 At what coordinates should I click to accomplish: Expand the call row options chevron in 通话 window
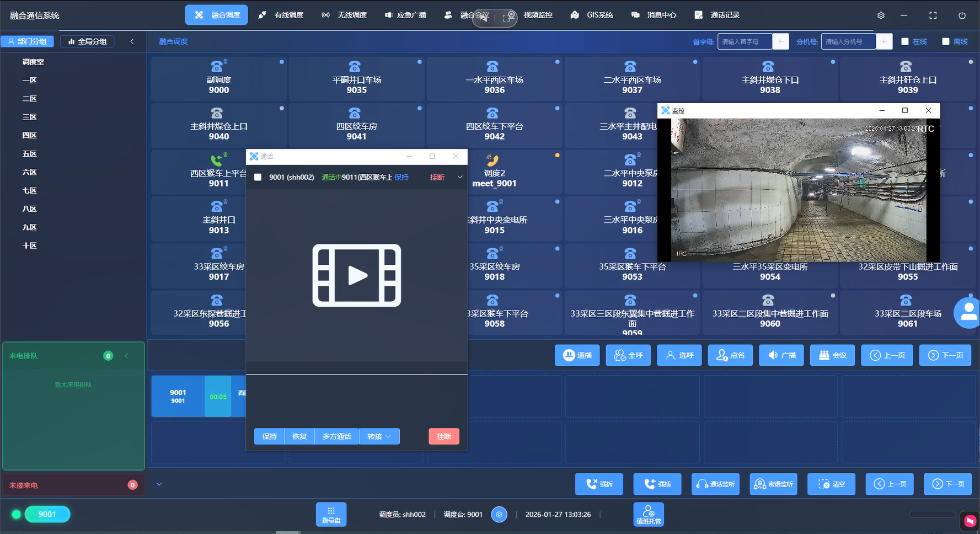coord(460,177)
